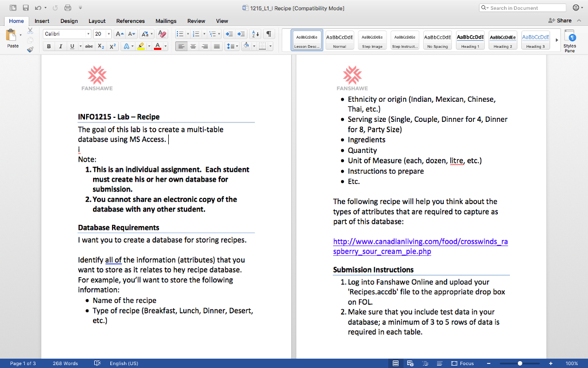This screenshot has width=588, height=368.
Task: Click the Format Painter brush icon
Action: (x=30, y=49)
